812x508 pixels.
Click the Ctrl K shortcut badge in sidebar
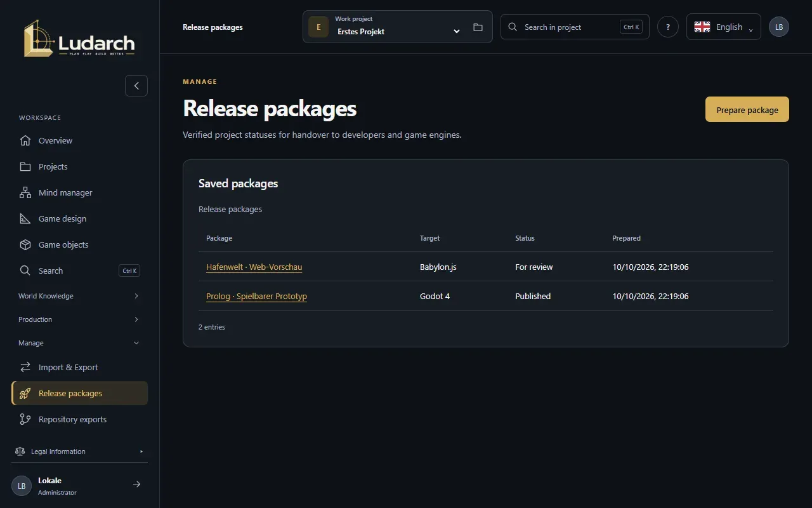coord(129,271)
